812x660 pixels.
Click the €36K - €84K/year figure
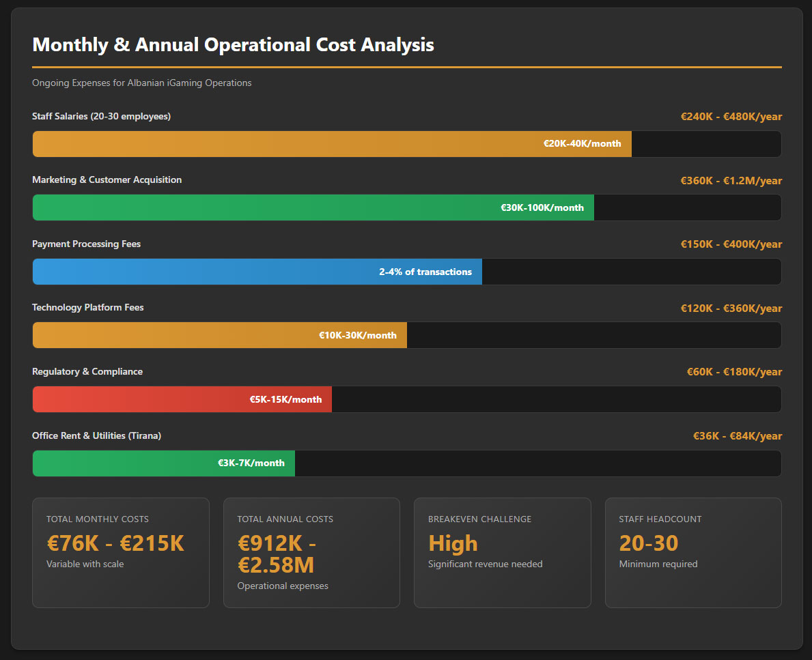[x=737, y=436]
